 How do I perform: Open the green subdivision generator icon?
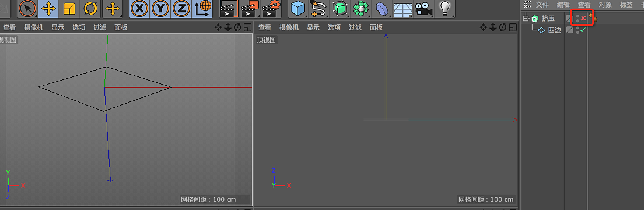click(340, 9)
